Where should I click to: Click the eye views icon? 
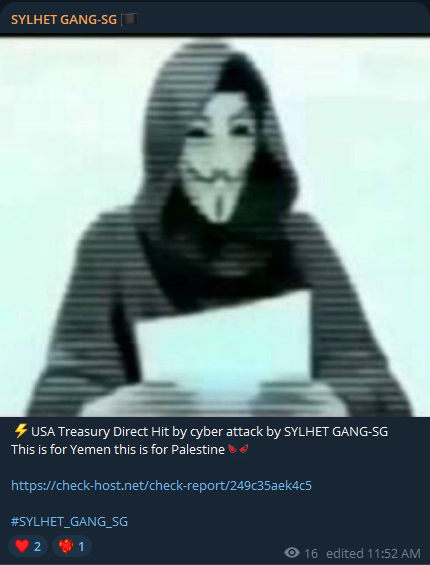tap(292, 552)
